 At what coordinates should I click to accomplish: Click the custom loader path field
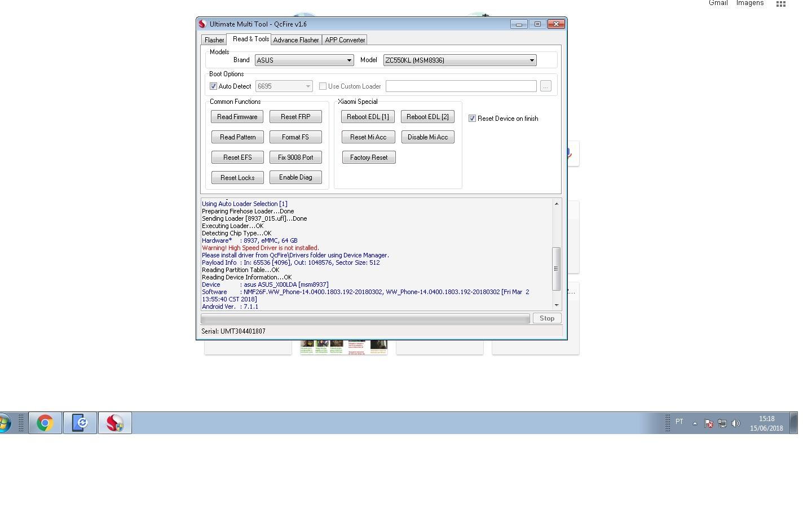[x=461, y=86]
